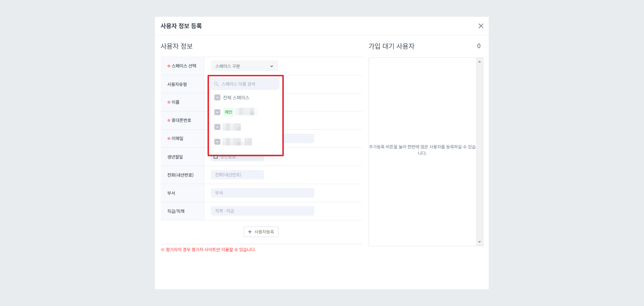The image size is (644, 306).
Task: Click the scrollbar up arrow in waiting panel
Action: 480,61
